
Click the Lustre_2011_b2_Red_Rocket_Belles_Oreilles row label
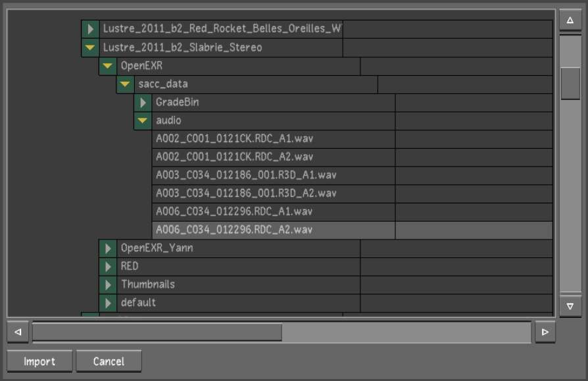pyautogui.click(x=222, y=29)
